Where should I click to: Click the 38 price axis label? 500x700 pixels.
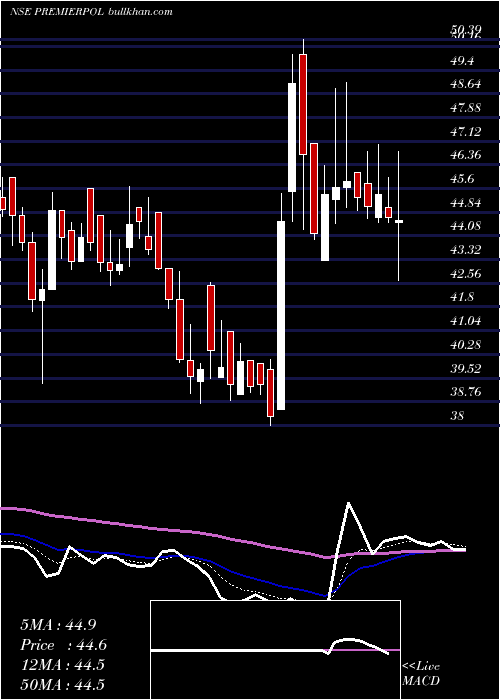[x=457, y=416]
